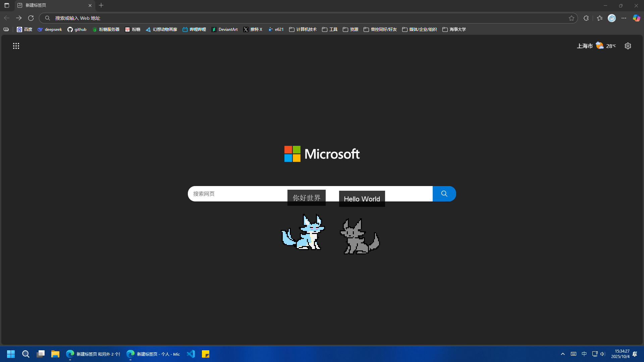The width and height of the screenshot is (644, 362).
Task: Open the settings and more ellipsis menu
Action: 624,18
